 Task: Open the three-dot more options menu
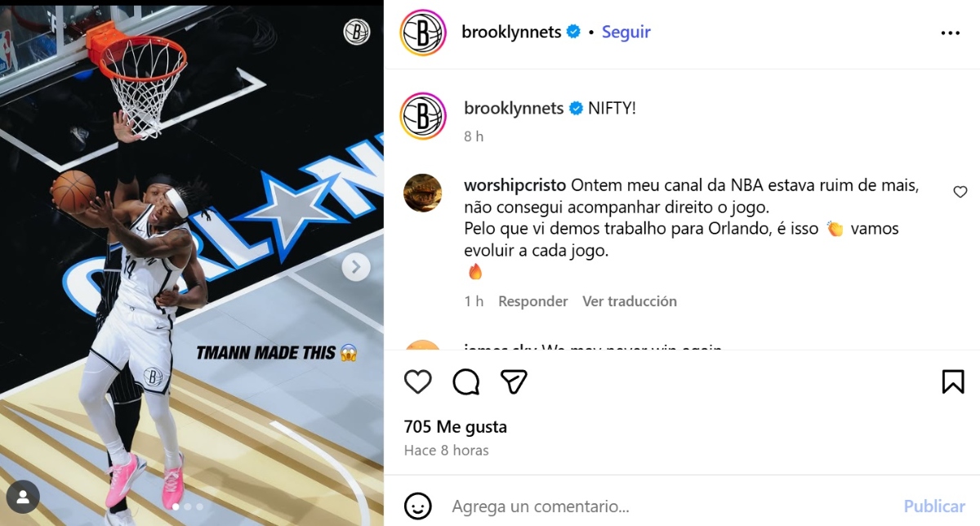pyautogui.click(x=951, y=33)
